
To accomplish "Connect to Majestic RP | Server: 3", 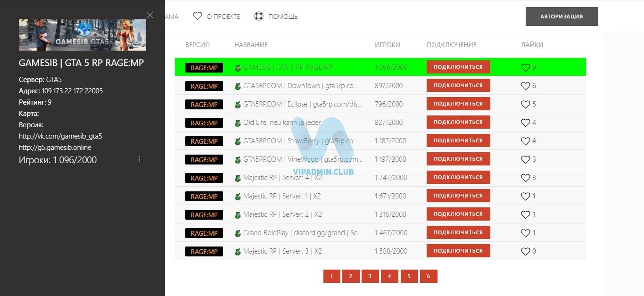I will click(458, 251).
